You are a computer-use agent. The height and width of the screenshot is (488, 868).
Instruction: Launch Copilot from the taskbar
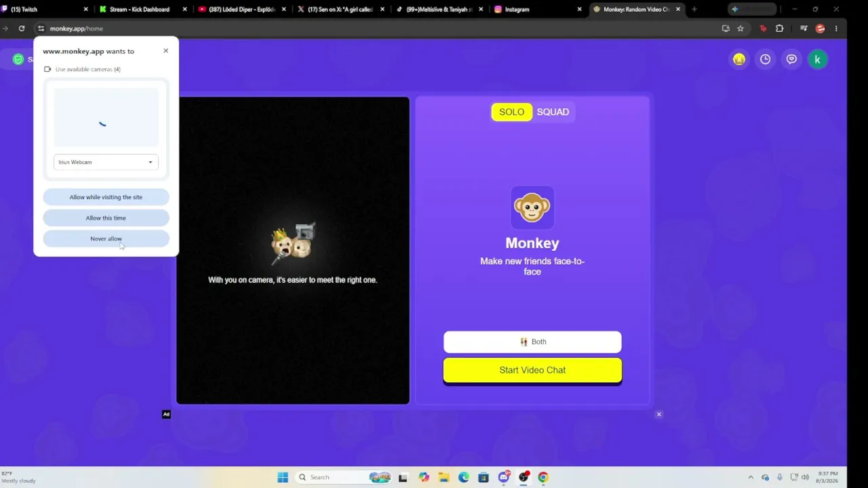(424, 477)
